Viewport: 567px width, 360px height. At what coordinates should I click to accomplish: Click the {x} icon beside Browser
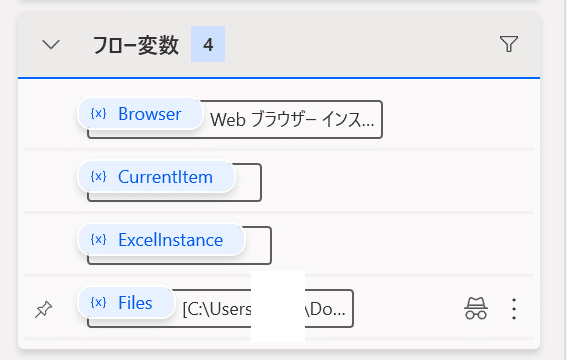pos(98,114)
